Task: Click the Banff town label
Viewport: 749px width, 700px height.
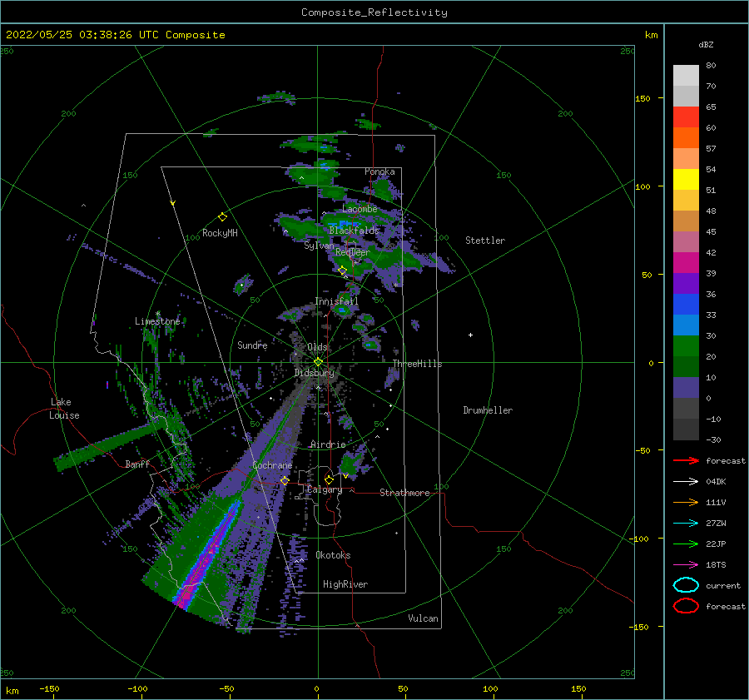Action: pos(137,464)
